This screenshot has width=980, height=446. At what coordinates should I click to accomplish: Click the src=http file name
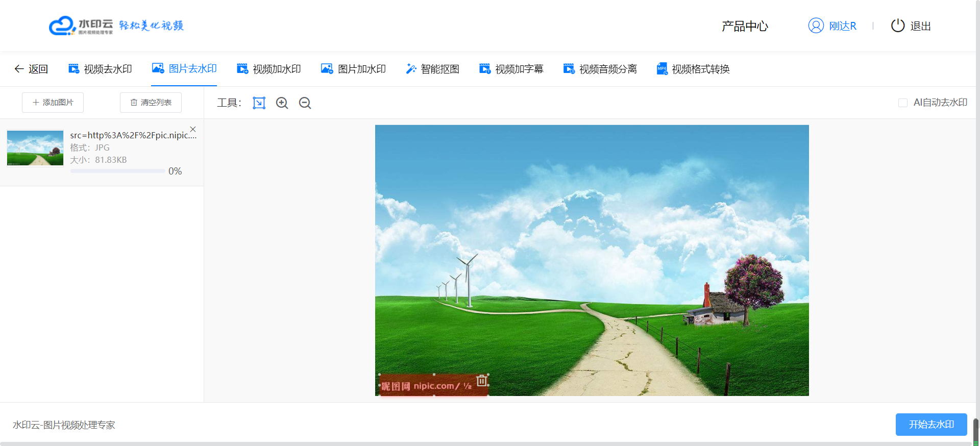point(133,135)
